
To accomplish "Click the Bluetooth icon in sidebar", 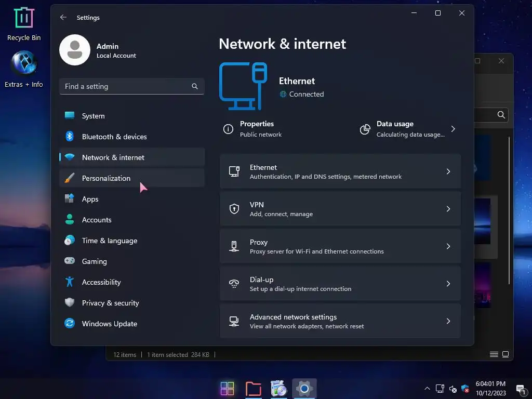I will click(x=70, y=136).
